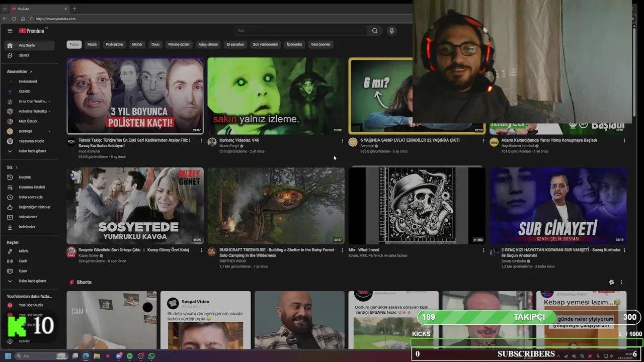Screen dimensions: 644x362
Task: Select the Tümü filter chip
Action: click(74, 44)
